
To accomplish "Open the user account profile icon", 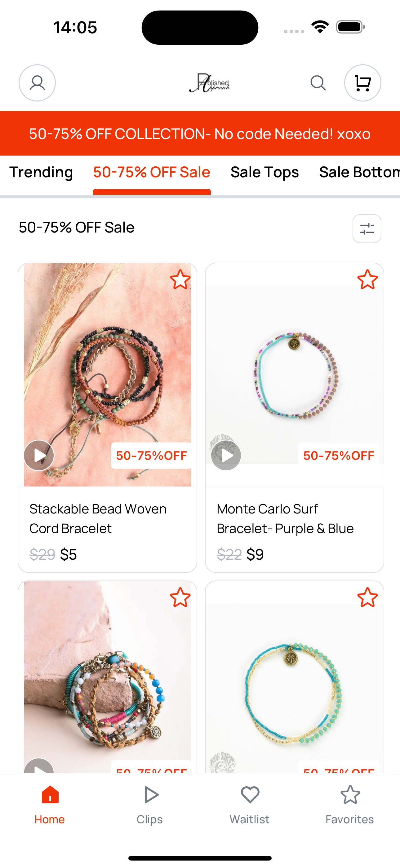I will click(x=37, y=83).
